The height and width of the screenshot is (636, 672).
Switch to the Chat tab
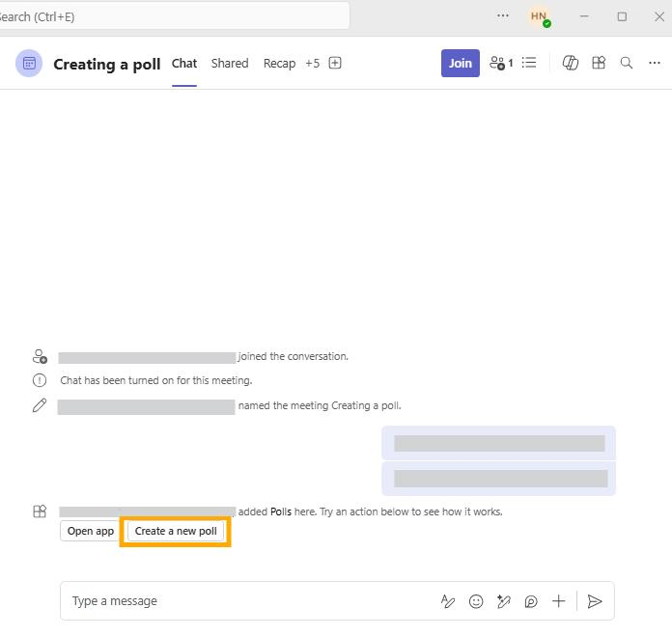184,64
